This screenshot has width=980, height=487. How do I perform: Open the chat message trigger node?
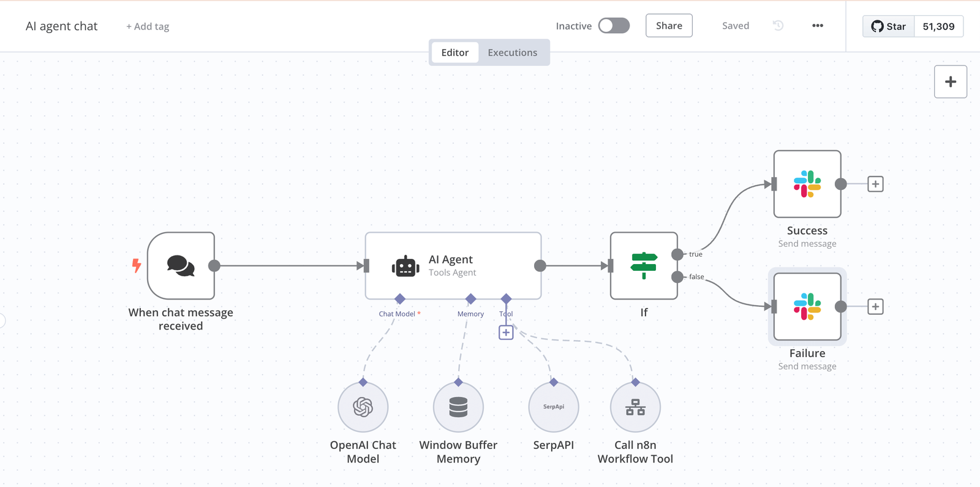(x=181, y=266)
